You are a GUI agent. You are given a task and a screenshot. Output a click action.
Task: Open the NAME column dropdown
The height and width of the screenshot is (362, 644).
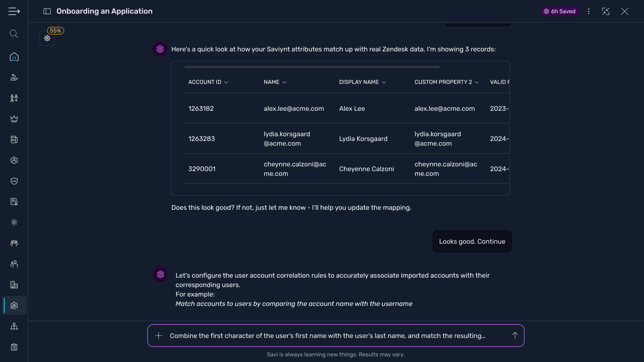(284, 82)
